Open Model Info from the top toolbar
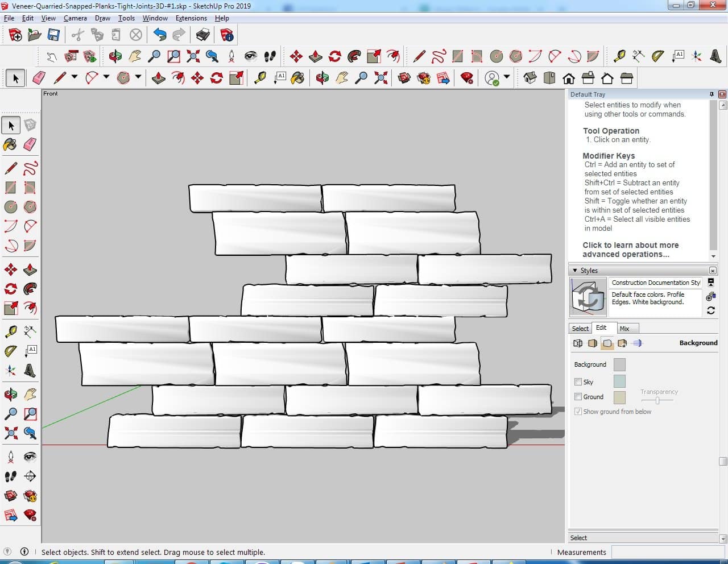 tap(227, 35)
